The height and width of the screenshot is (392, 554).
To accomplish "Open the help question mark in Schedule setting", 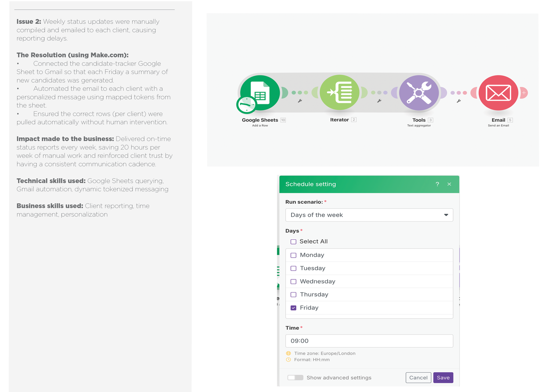I will tap(437, 184).
